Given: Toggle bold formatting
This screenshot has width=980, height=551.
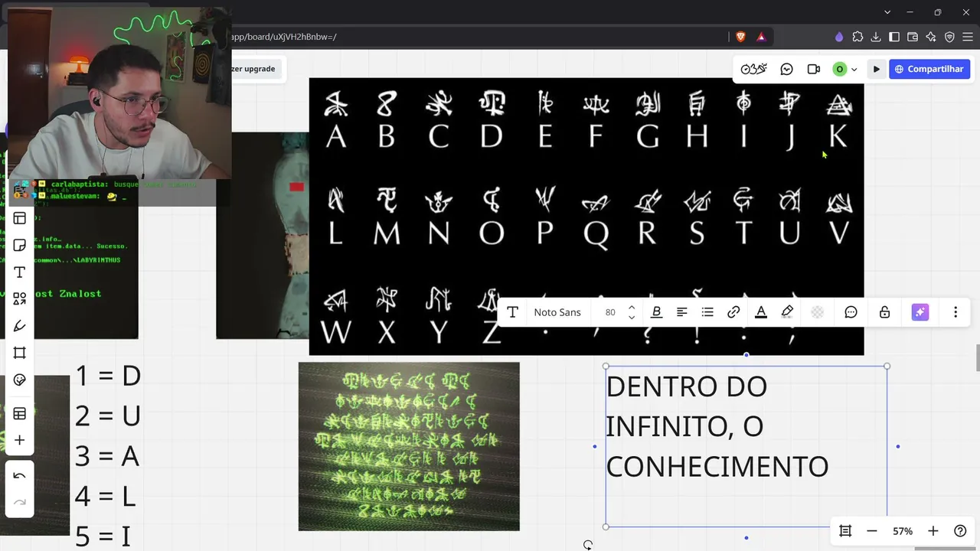Looking at the screenshot, I should click(656, 312).
